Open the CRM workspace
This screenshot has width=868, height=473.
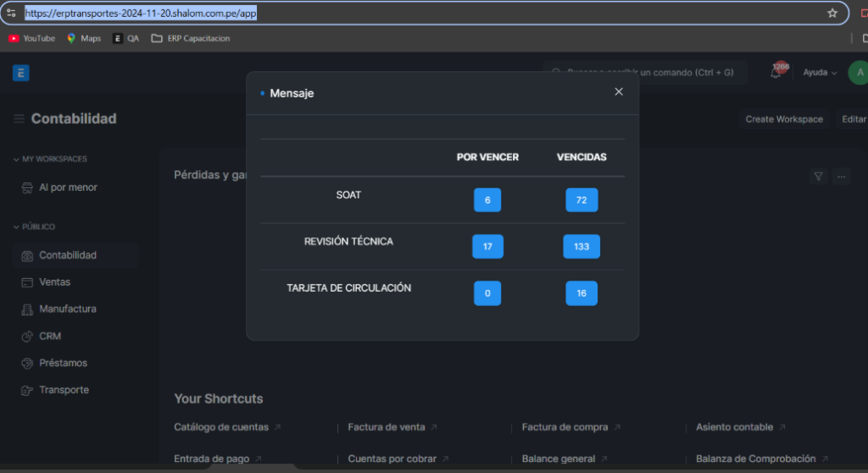(x=50, y=337)
